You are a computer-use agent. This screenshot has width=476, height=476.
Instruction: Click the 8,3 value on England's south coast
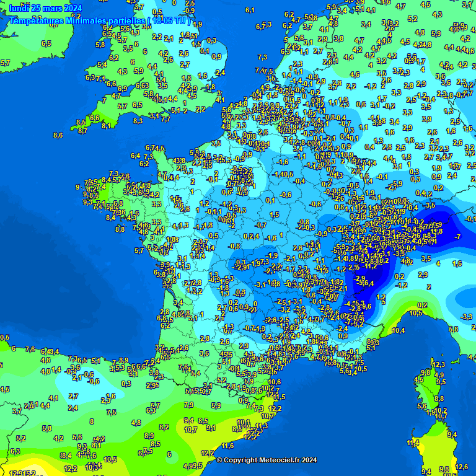(x=138, y=121)
